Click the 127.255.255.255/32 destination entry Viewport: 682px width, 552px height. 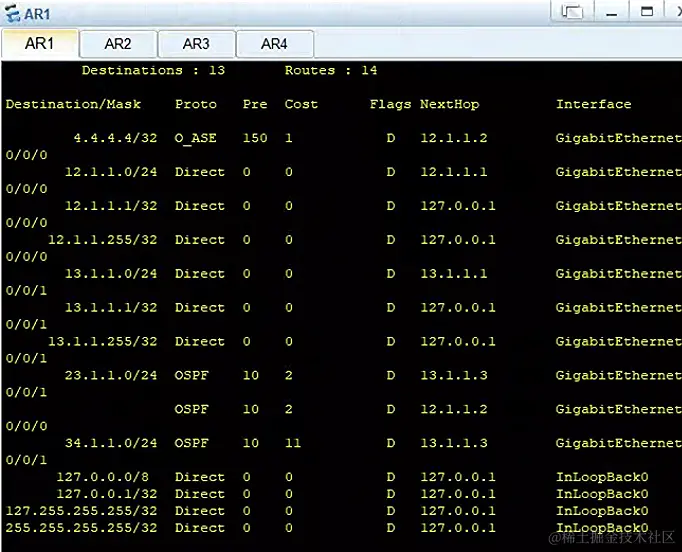[81, 511]
